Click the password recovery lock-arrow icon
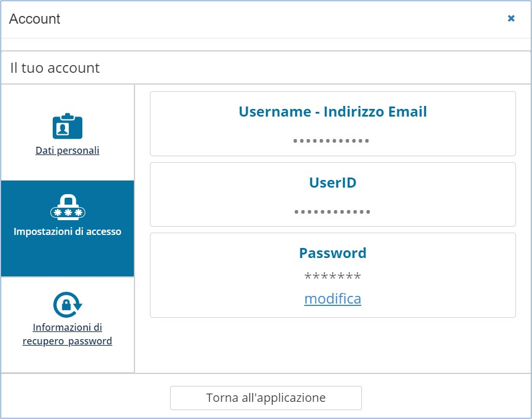 tap(67, 304)
